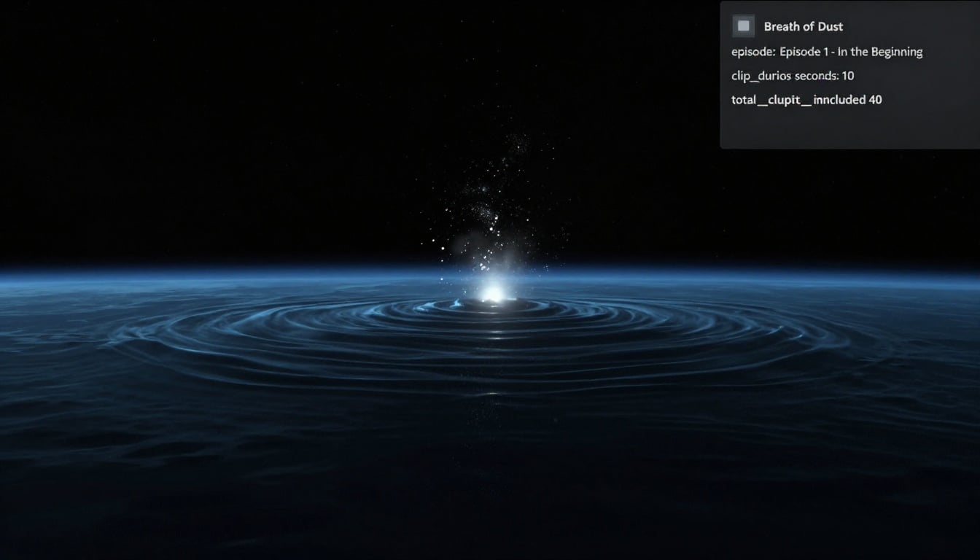Click the square icon beside Breath of Dust
Viewport: 980px width, 560px height.
743,26
